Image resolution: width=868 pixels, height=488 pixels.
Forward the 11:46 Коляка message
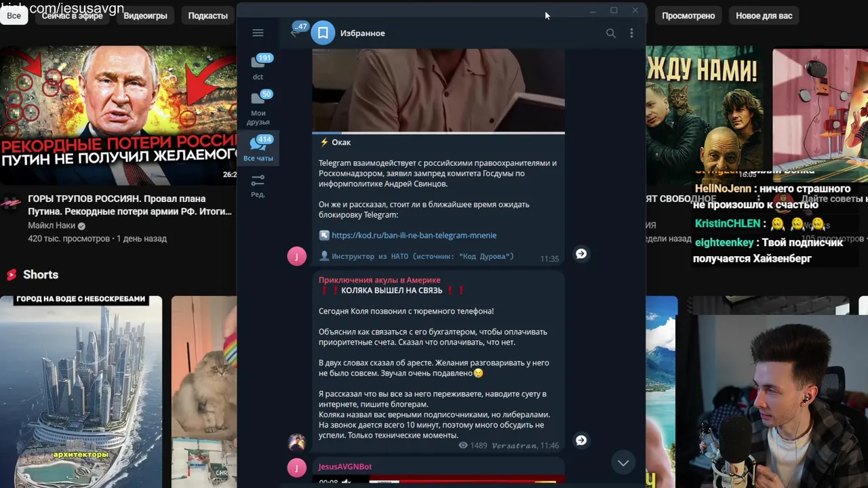[x=581, y=441]
